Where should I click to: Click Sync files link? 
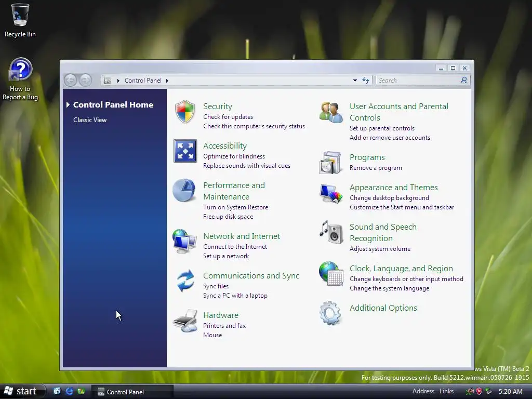tap(216, 286)
